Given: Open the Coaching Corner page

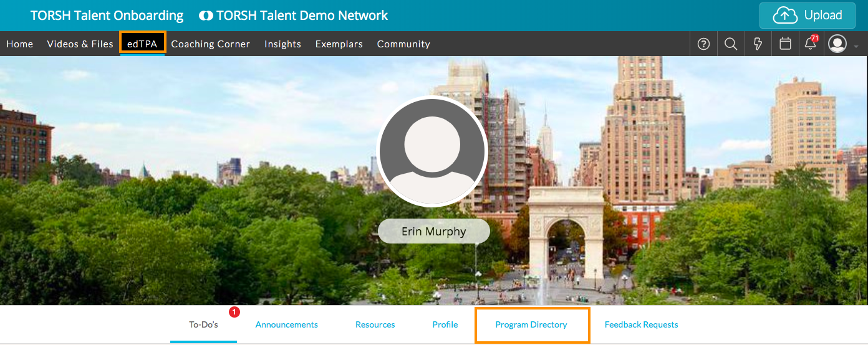Looking at the screenshot, I should coord(210,44).
